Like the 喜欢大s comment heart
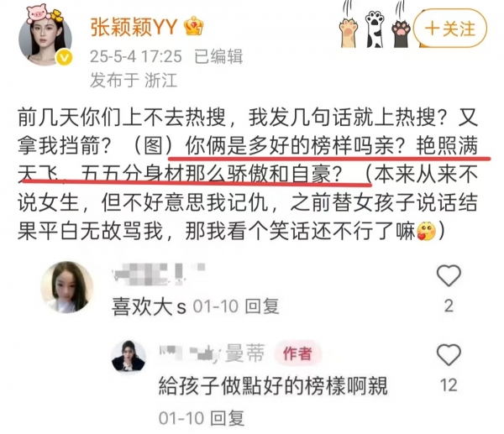504x434 pixels. pyautogui.click(x=449, y=275)
